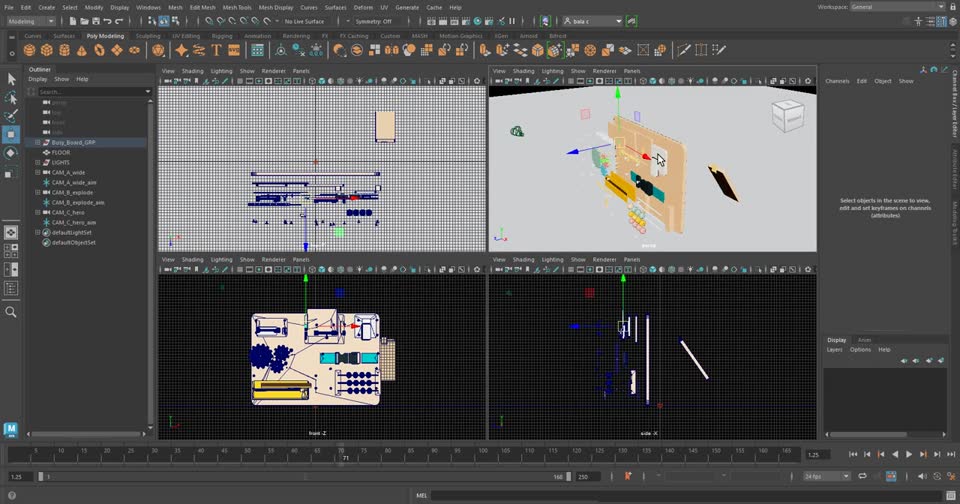Open the 24 fps frame rate dropdown
Image resolution: width=960 pixels, height=504 pixels.
pyautogui.click(x=827, y=476)
